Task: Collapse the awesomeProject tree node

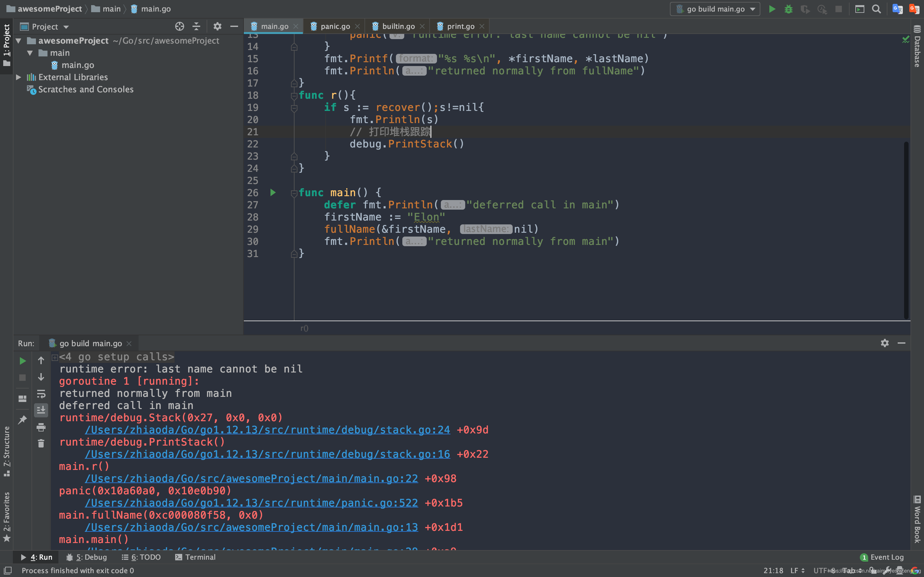Action: click(18, 40)
